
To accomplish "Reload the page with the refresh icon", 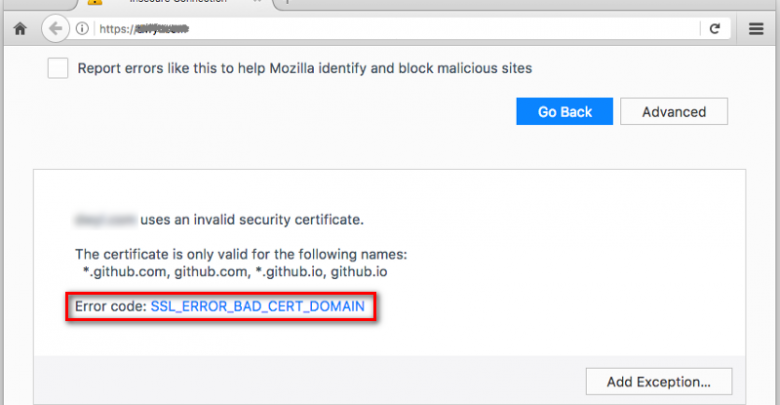I will pos(715,29).
